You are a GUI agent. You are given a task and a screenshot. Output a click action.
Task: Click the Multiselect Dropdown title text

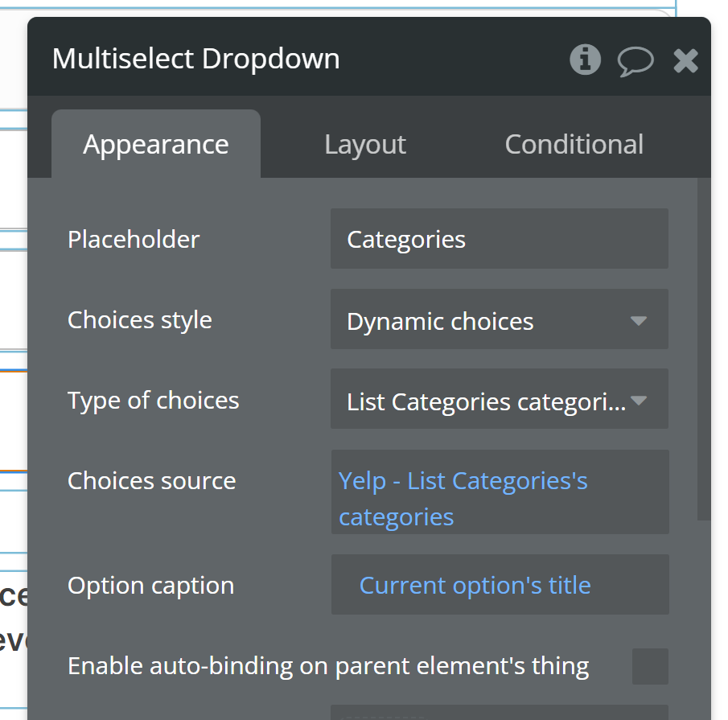tap(195, 59)
